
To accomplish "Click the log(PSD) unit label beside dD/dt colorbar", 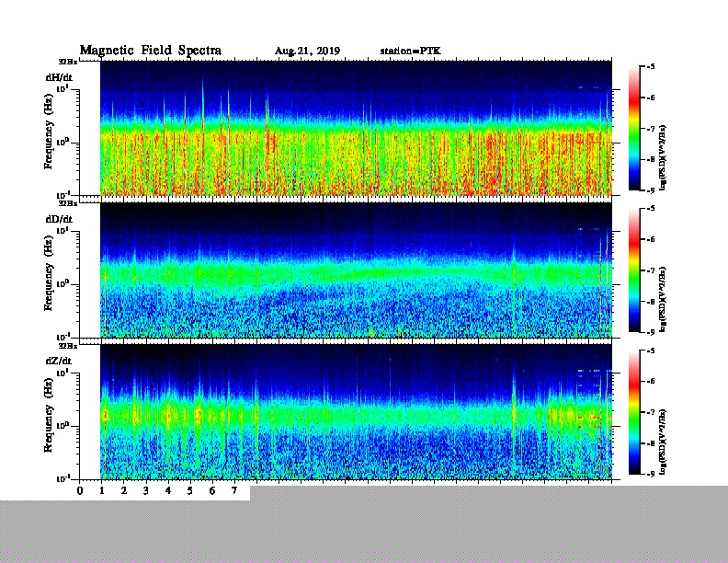I will (x=664, y=299).
